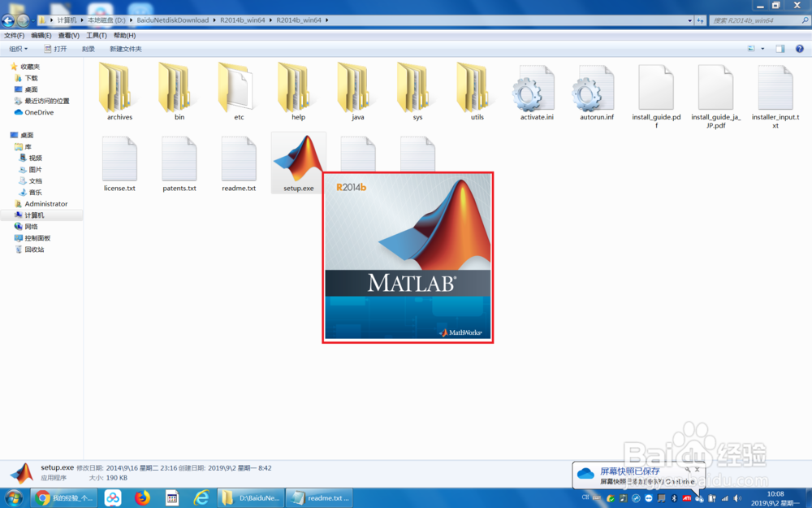Open the bin folder

[179, 93]
